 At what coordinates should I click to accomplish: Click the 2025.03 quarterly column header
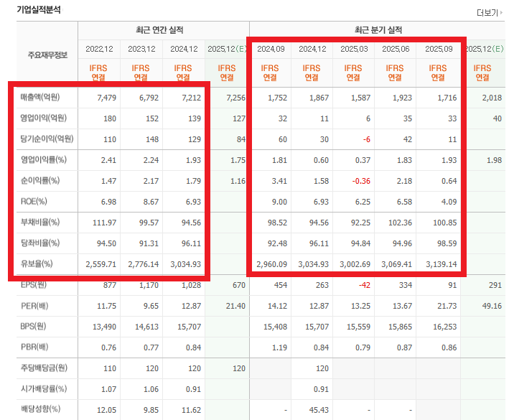pyautogui.click(x=354, y=50)
